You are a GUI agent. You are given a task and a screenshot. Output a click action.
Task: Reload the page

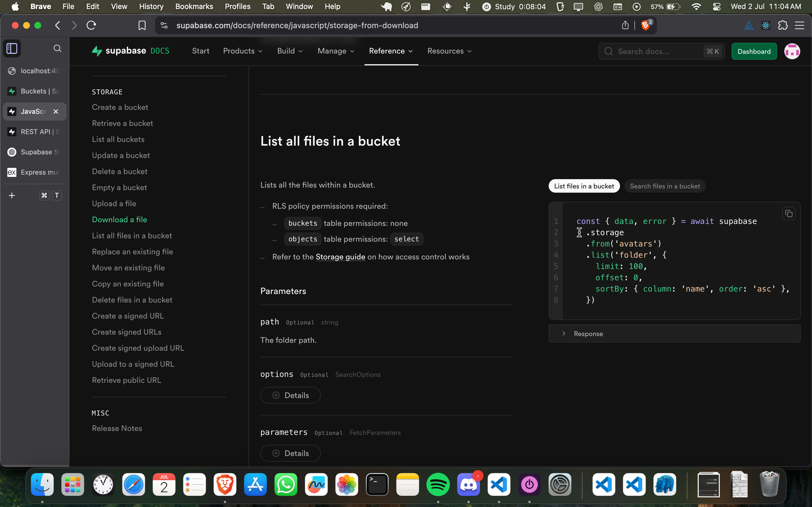point(91,25)
